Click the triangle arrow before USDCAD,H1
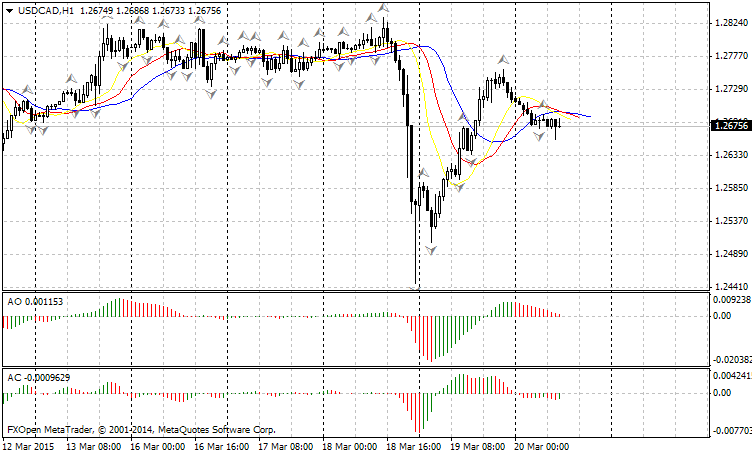 click(9, 10)
